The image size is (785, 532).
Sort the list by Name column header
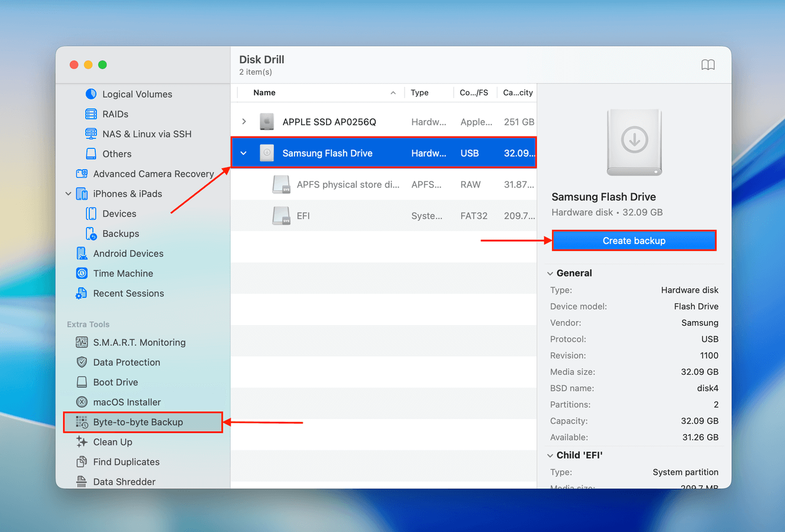tap(264, 93)
